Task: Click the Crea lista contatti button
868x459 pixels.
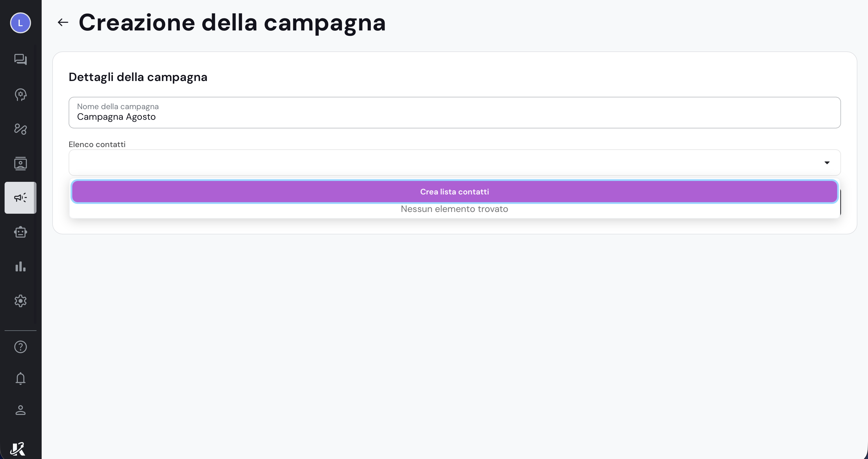Action: click(455, 192)
